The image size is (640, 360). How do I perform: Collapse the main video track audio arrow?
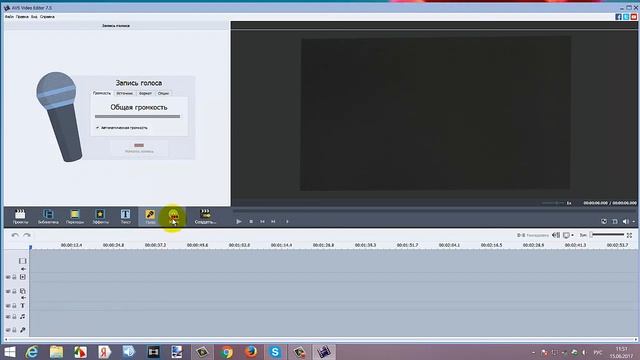point(23,269)
